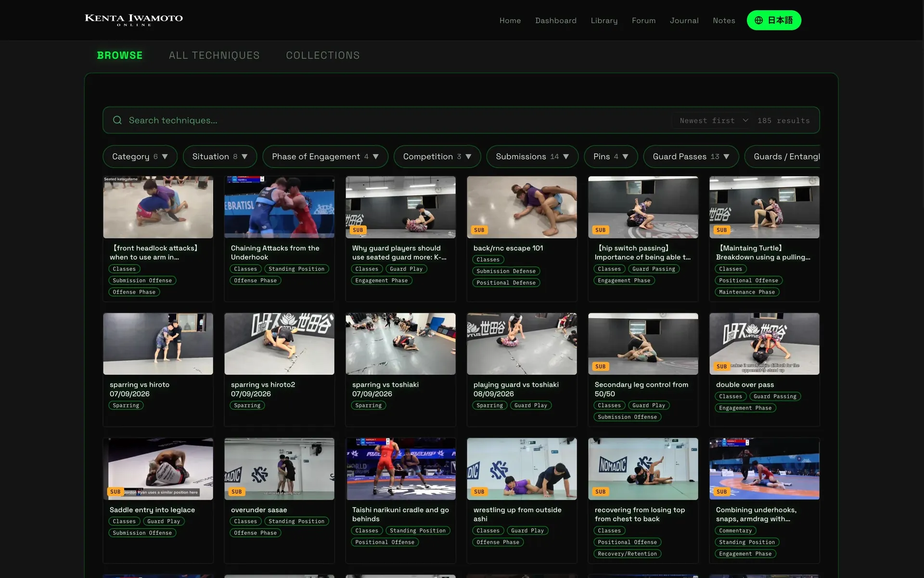Click the hip switch passing title

[x=642, y=252]
